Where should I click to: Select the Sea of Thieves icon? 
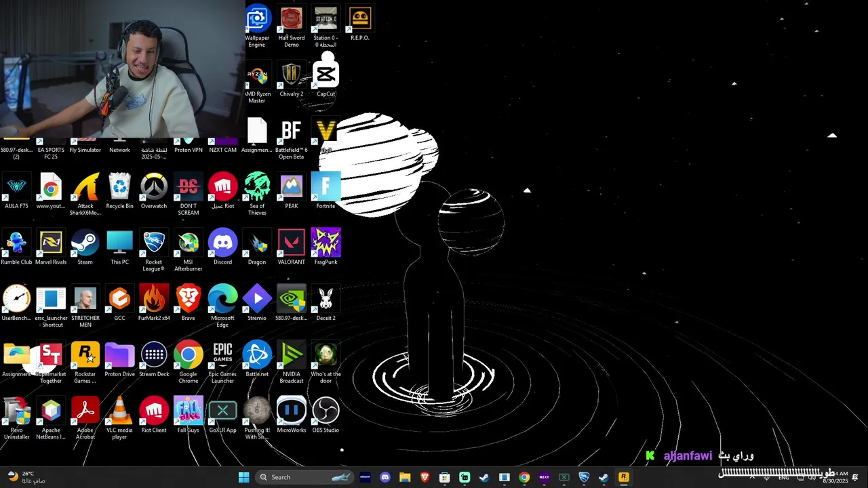pyautogui.click(x=257, y=195)
